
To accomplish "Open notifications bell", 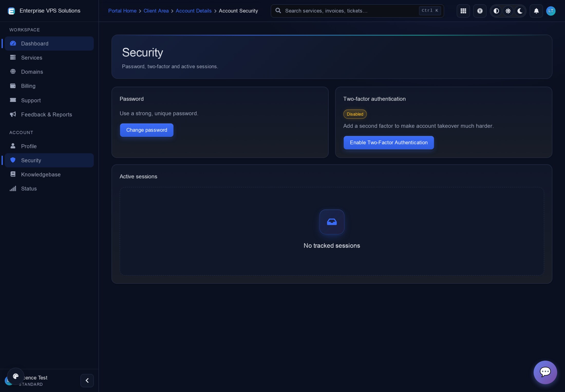I will pyautogui.click(x=536, y=11).
